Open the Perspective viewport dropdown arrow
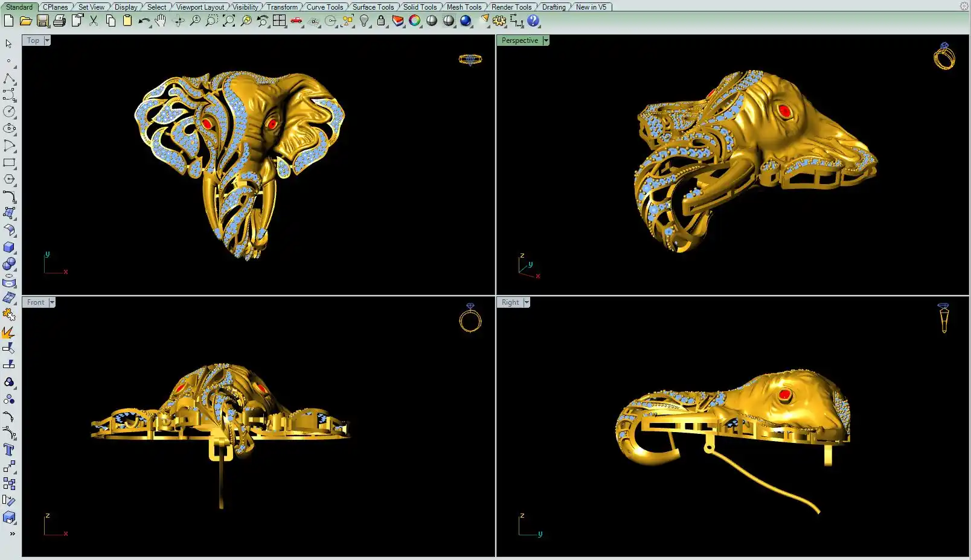 point(546,40)
